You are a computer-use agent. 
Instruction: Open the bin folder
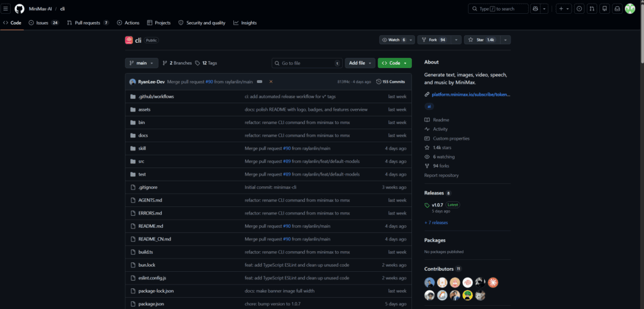(142, 123)
